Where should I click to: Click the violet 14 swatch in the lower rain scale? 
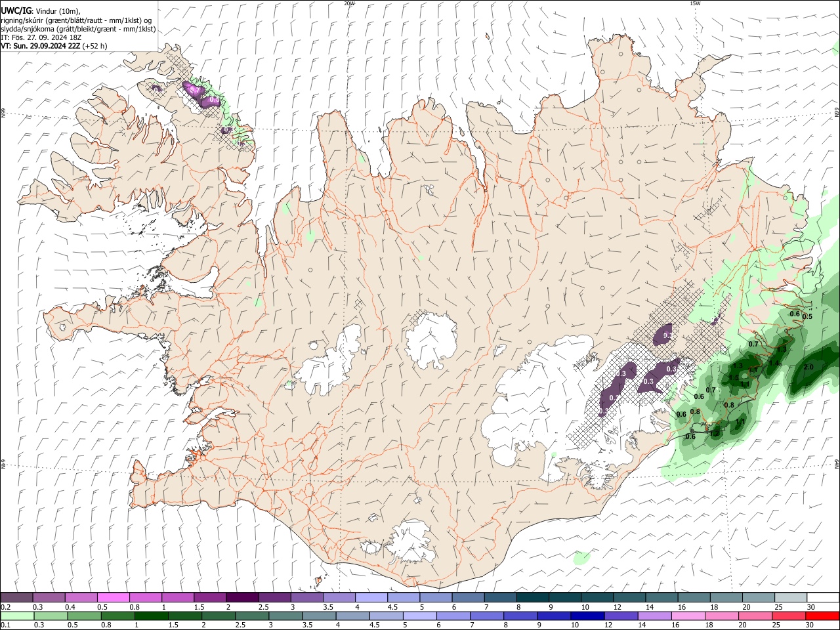click(655, 616)
